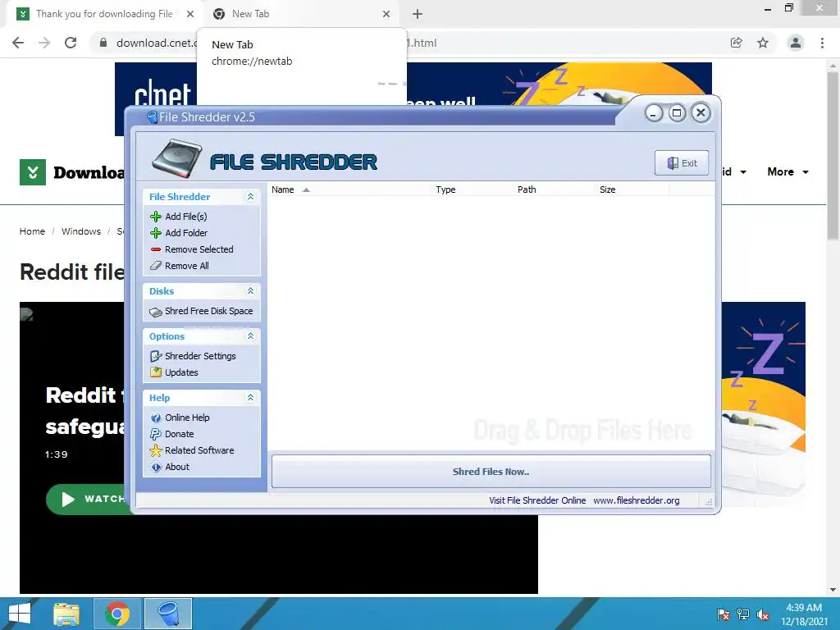Image resolution: width=840 pixels, height=630 pixels.
Task: Collapse the Disks panel section
Action: [250, 291]
